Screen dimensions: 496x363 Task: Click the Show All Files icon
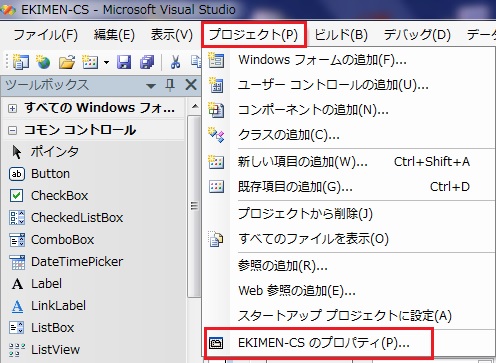[216, 239]
